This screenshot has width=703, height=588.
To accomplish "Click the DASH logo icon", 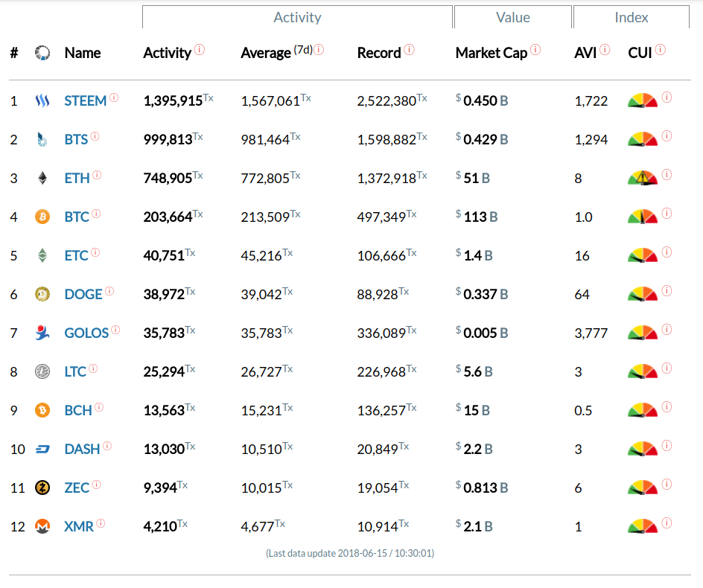I will [x=42, y=449].
